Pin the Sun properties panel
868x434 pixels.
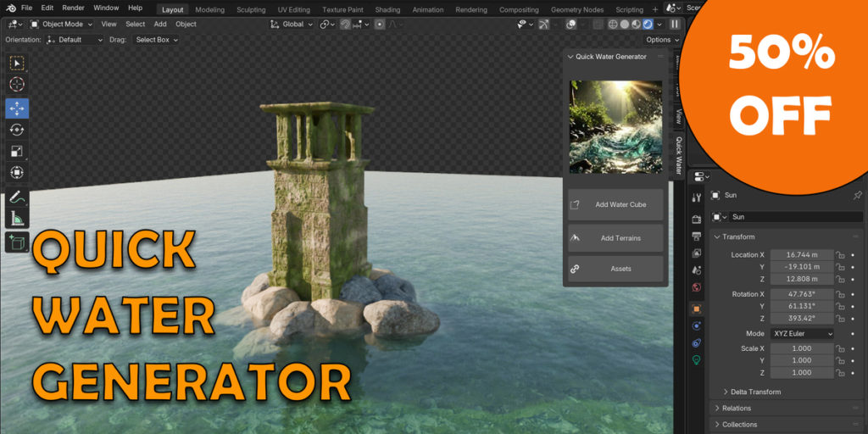coord(857,196)
